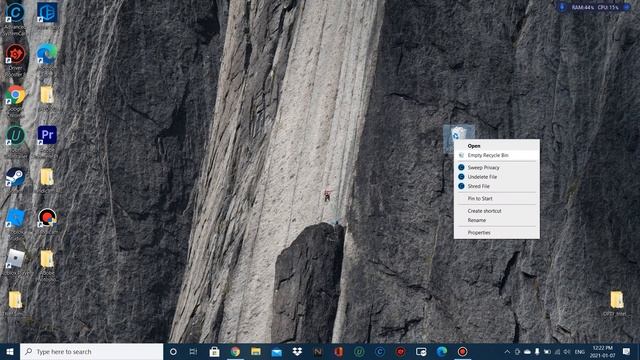640x360 pixels.
Task: Select the Recycle Bin desktop icon
Action: pyautogui.click(x=458, y=134)
